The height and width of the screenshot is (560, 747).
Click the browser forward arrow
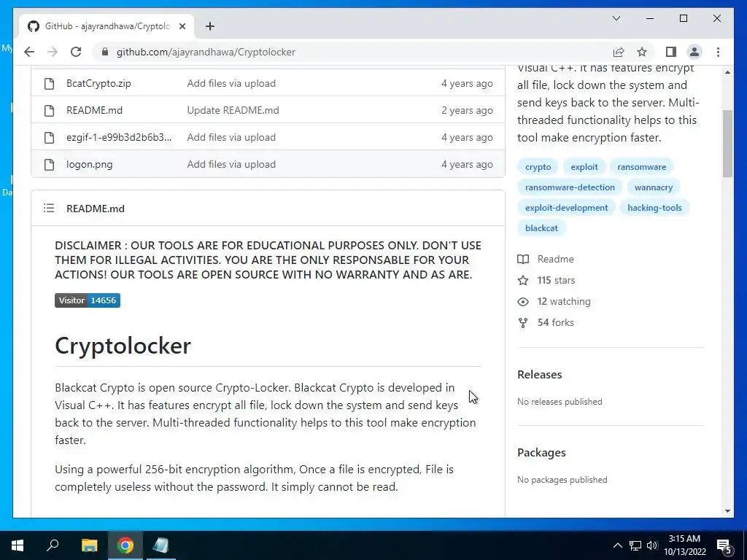[x=53, y=52]
